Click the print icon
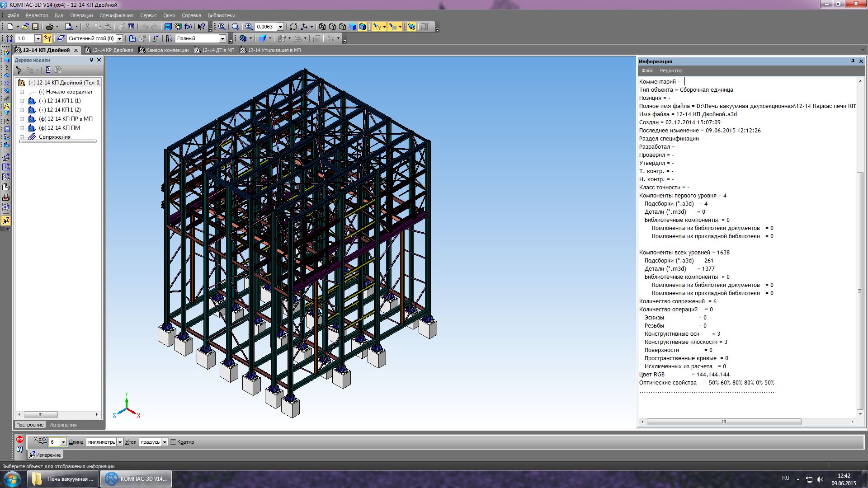The height and width of the screenshot is (488, 868). pyautogui.click(x=50, y=27)
